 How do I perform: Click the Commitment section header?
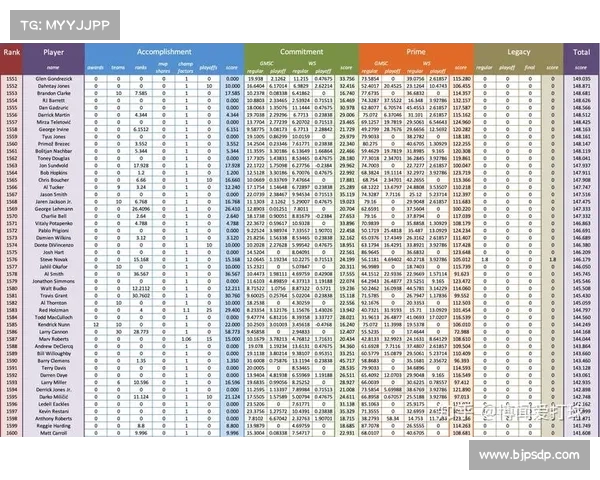click(300, 49)
